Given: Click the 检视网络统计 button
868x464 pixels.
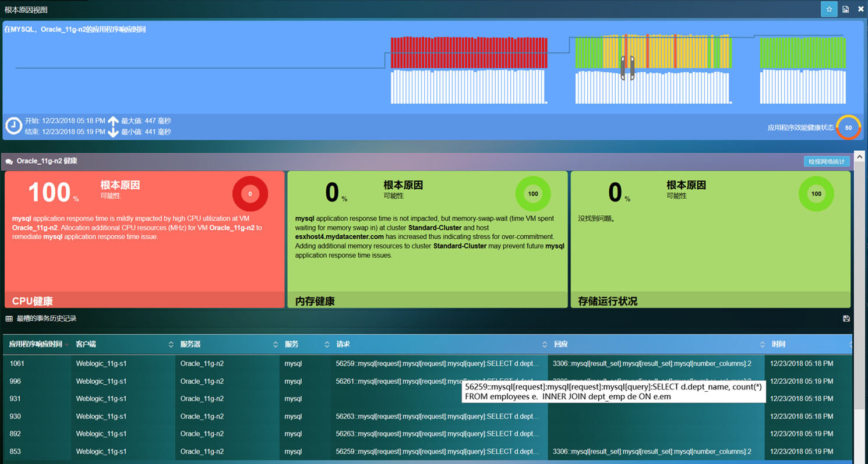Looking at the screenshot, I should [826, 161].
